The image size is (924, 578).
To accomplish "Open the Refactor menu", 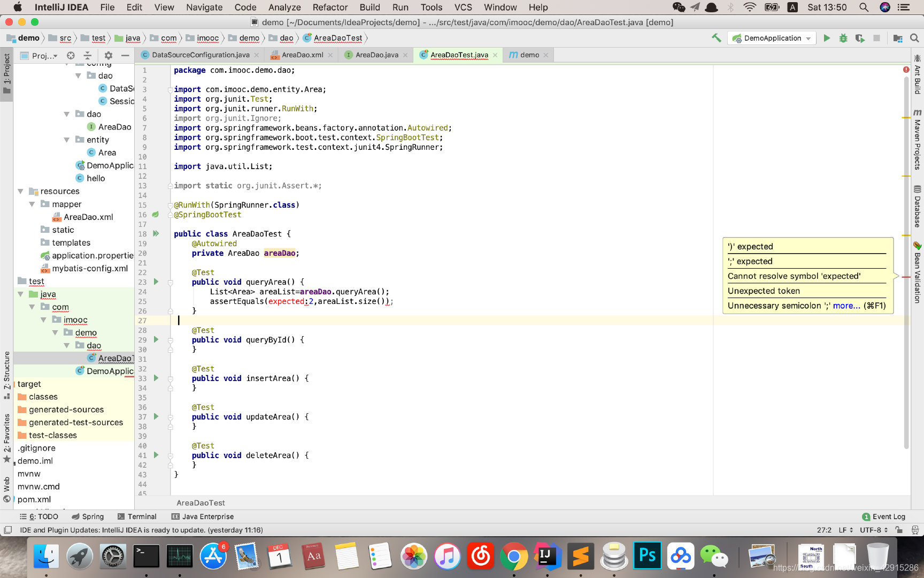I will tap(330, 7).
